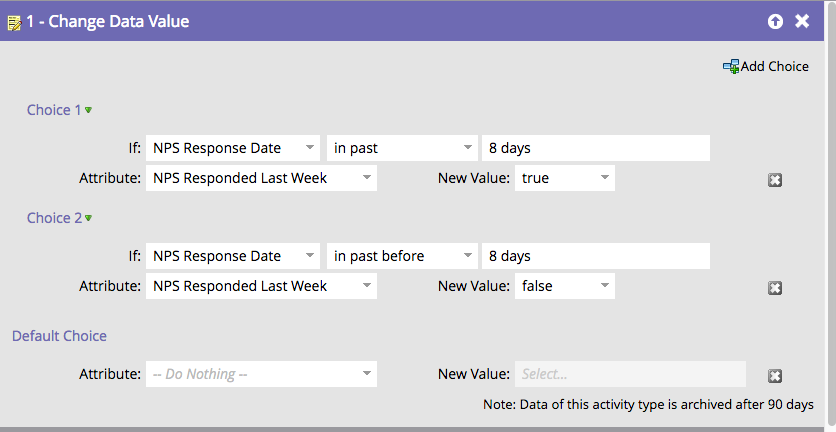Click Choice 2 '8 days' value field
Screen dimensions: 836x432
click(x=595, y=256)
